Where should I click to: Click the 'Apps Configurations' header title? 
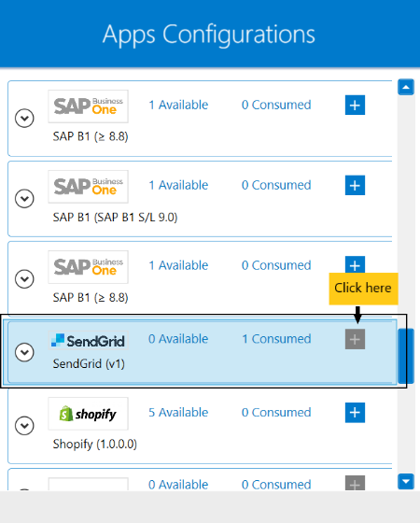[x=209, y=35]
